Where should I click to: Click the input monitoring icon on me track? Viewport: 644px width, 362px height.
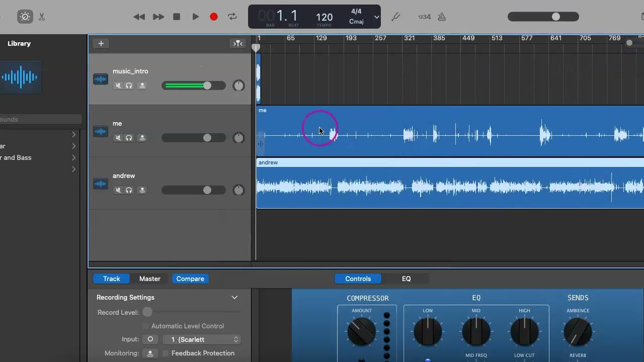click(142, 138)
